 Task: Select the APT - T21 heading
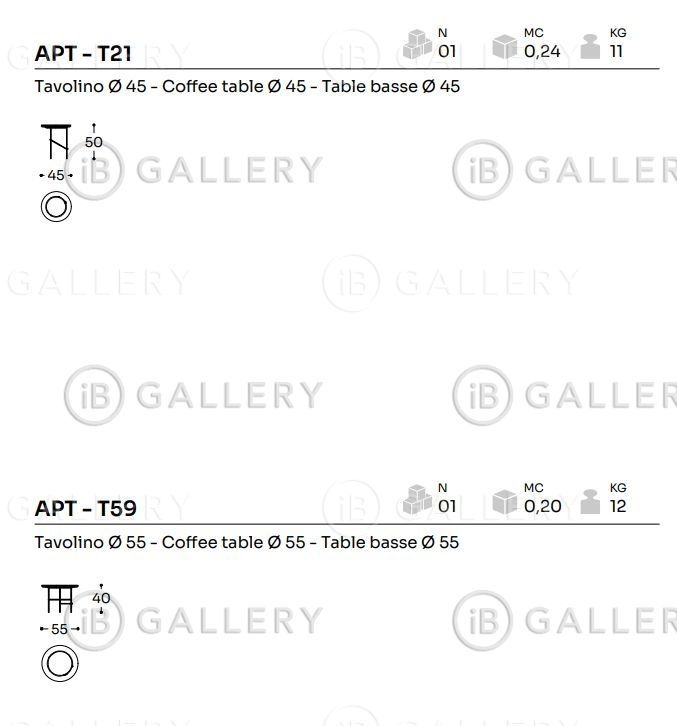(83, 53)
